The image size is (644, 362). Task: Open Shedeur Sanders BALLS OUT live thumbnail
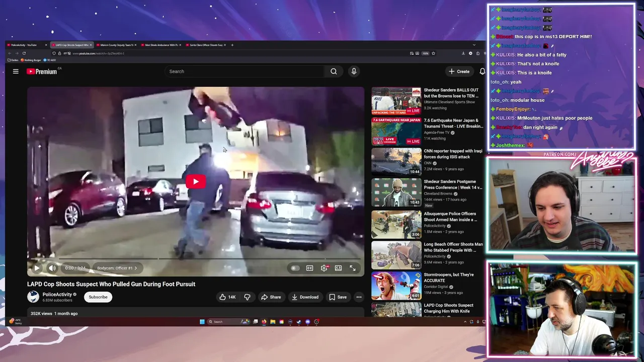pos(396,101)
